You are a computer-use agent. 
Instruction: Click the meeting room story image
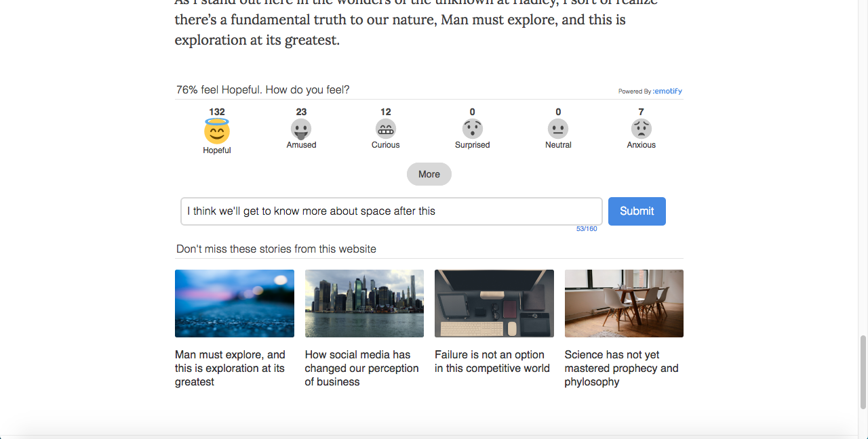624,303
